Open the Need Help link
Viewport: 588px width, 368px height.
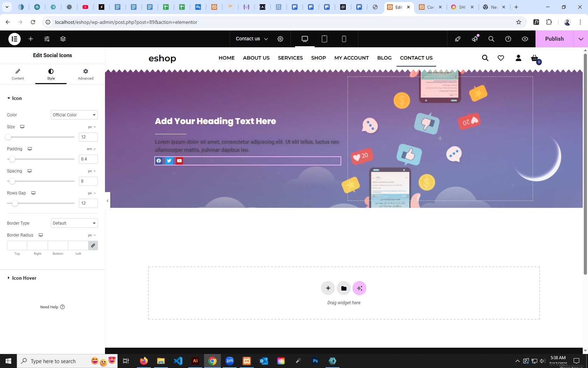[x=52, y=307]
